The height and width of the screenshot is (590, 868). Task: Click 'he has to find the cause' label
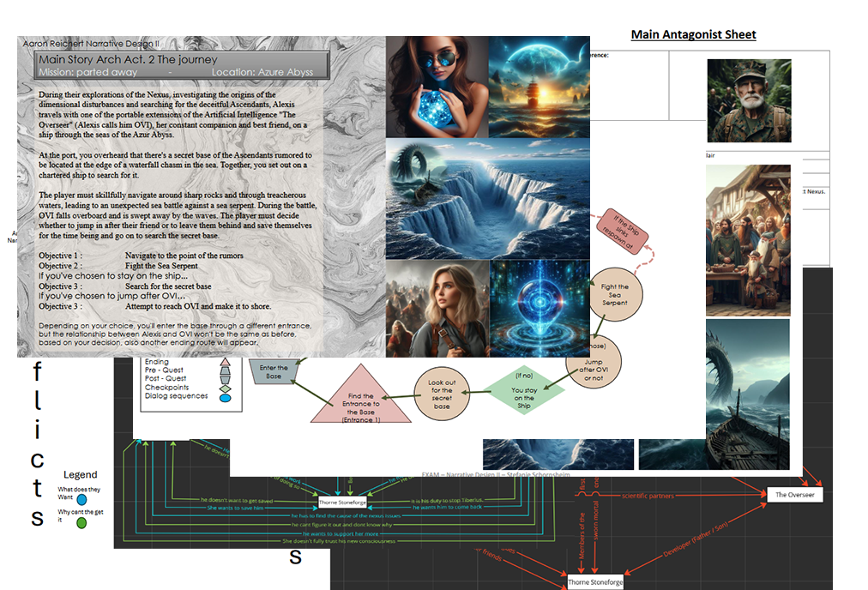(346, 516)
